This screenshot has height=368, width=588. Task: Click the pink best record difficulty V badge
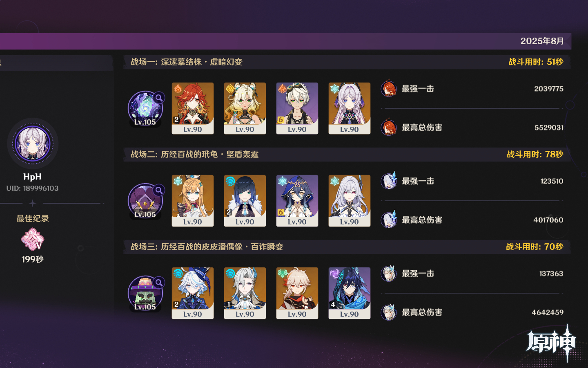point(33,239)
